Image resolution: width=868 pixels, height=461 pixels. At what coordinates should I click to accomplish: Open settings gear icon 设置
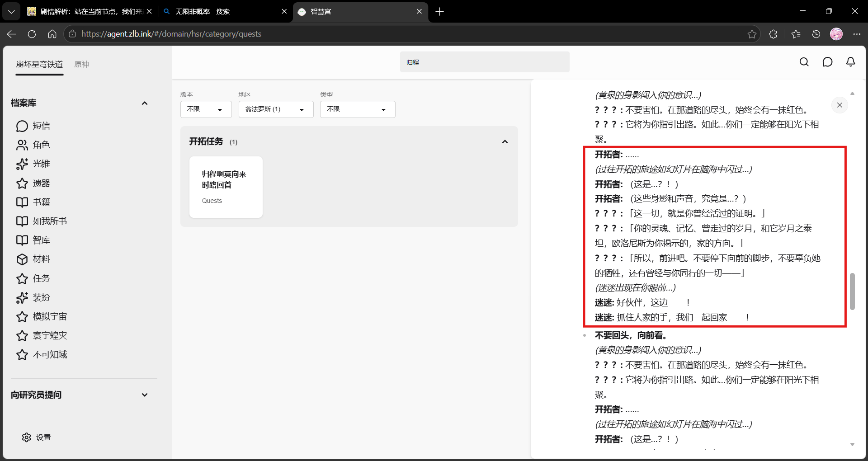(27, 437)
